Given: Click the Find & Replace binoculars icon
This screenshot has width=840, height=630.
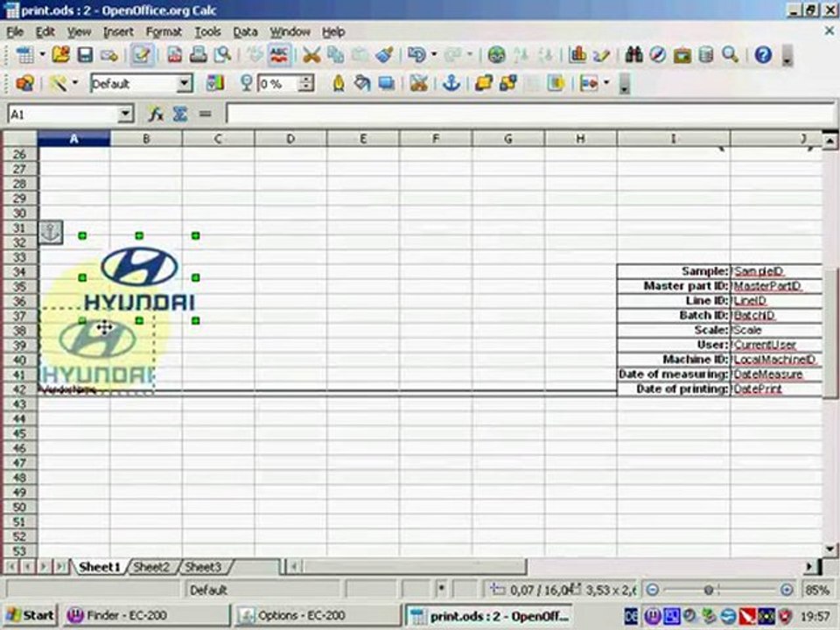Looking at the screenshot, I should (633, 54).
